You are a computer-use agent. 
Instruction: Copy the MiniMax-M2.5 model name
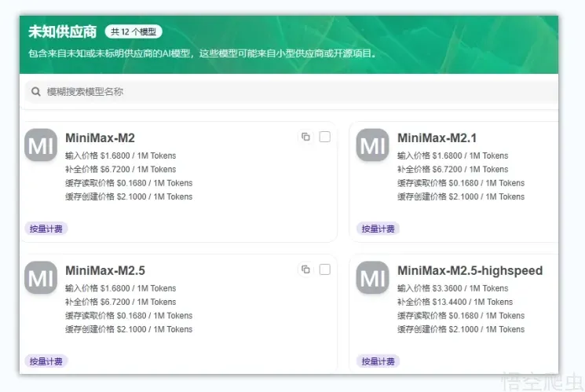pos(305,269)
